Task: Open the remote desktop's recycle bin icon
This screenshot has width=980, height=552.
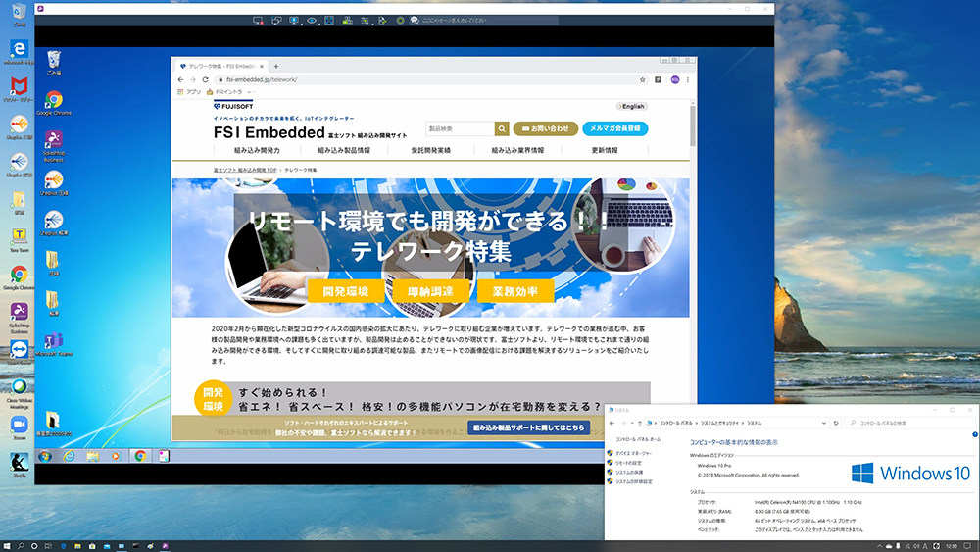Action: pos(54,63)
